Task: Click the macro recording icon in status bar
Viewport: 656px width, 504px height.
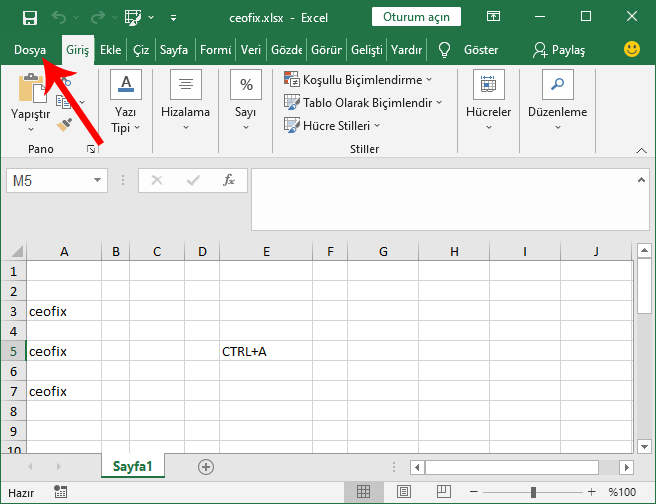Action: pos(61,492)
